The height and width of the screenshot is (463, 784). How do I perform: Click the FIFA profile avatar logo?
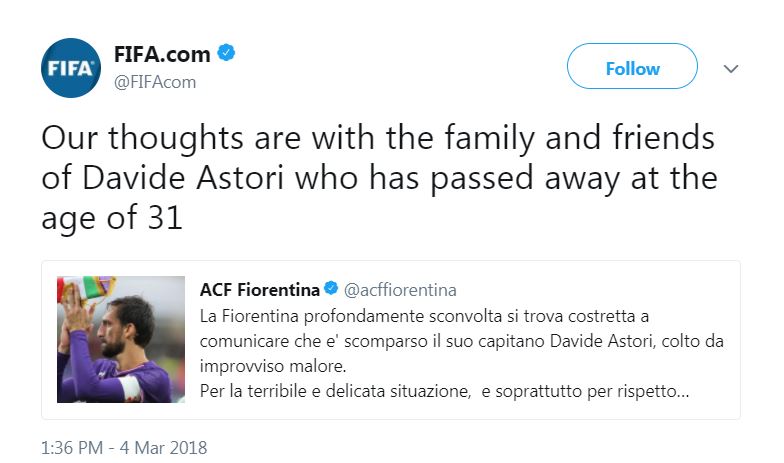pos(70,68)
